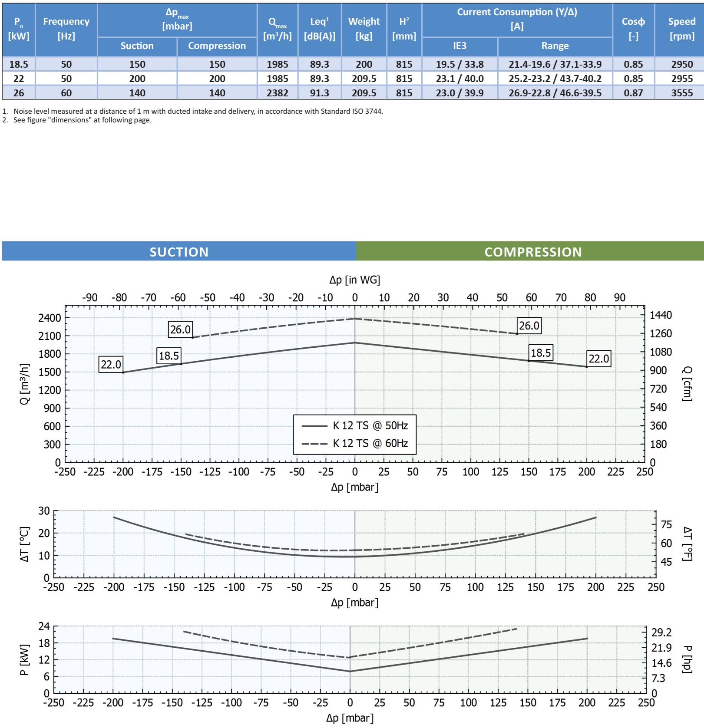Click the IE3 sub-header cell
The image size is (704, 728).
(x=459, y=46)
